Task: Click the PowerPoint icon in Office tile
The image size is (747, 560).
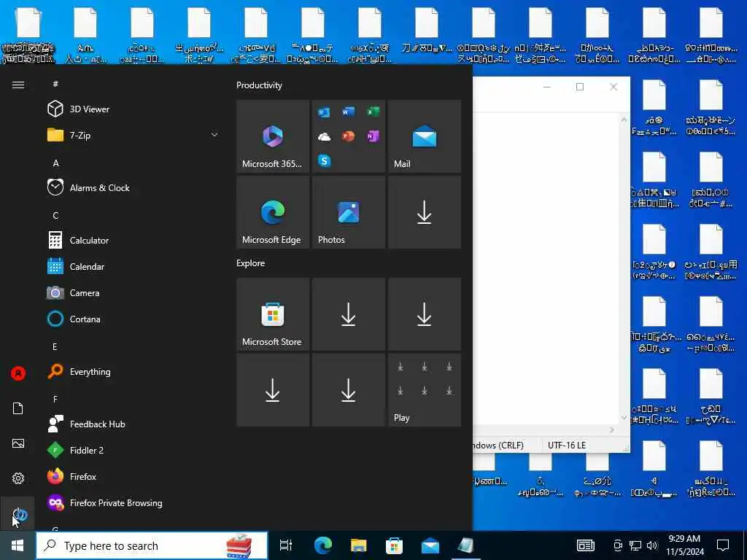Action: pyautogui.click(x=348, y=136)
